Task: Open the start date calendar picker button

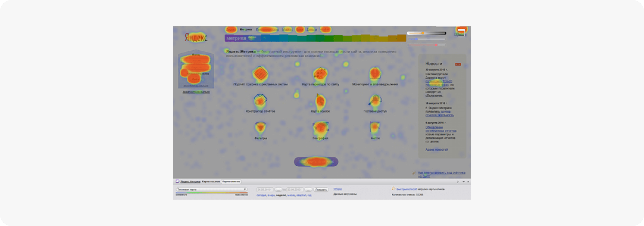Action: [x=278, y=190]
